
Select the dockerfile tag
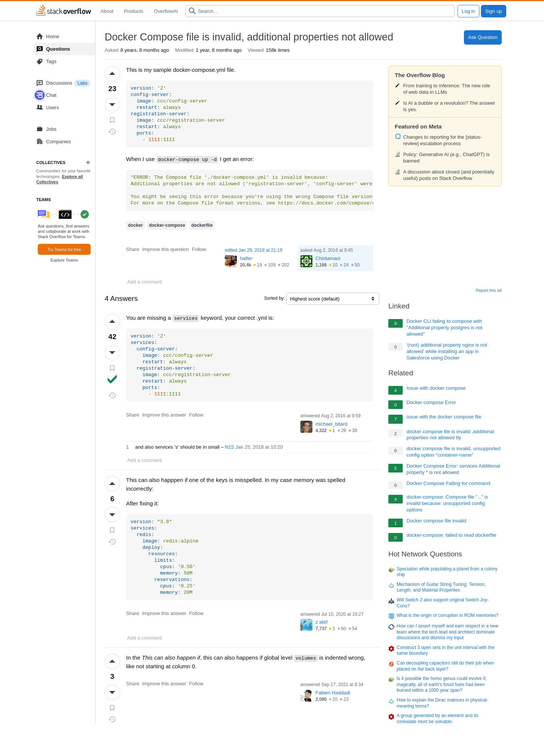[202, 225]
